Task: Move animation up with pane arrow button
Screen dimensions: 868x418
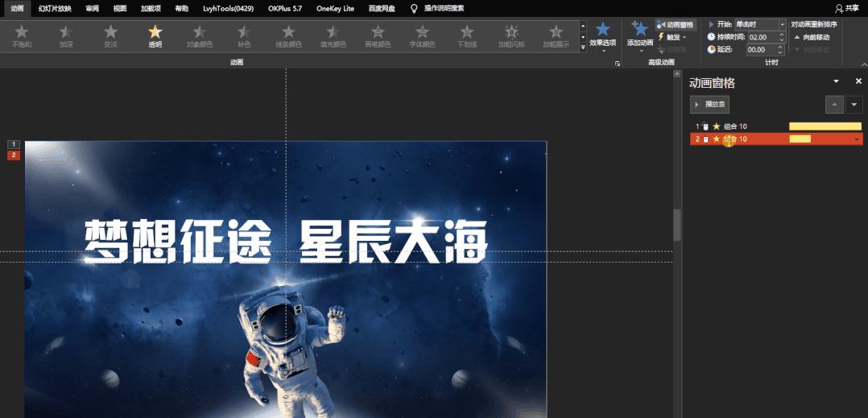Action: point(834,104)
